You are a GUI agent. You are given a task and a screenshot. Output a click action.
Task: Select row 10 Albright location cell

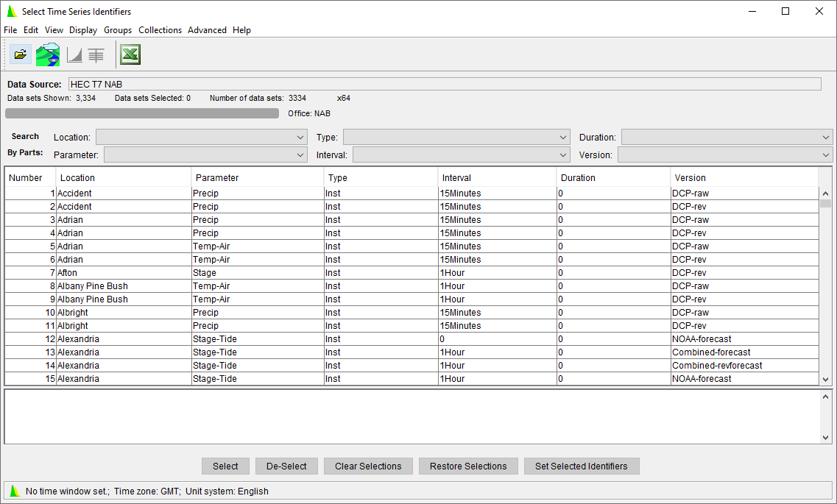(x=124, y=313)
